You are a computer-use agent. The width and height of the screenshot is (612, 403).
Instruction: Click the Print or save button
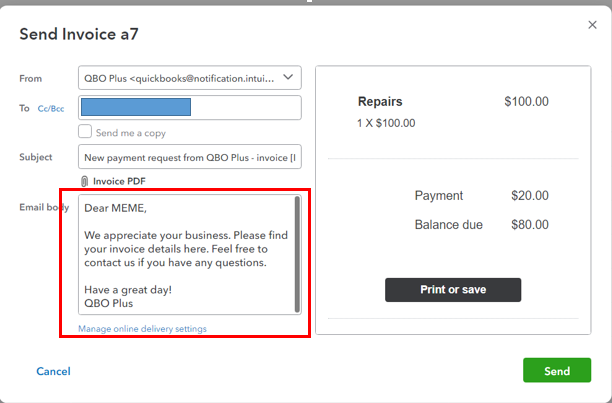tap(453, 289)
